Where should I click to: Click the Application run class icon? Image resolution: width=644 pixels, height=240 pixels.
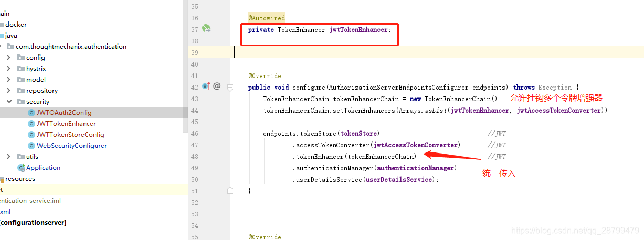click(21, 168)
